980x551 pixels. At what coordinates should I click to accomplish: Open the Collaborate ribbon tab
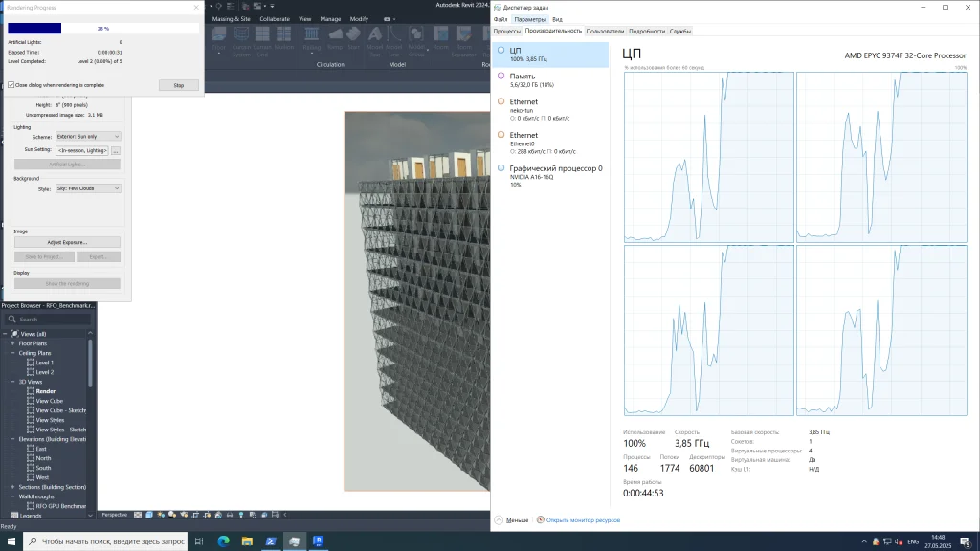[x=274, y=18]
